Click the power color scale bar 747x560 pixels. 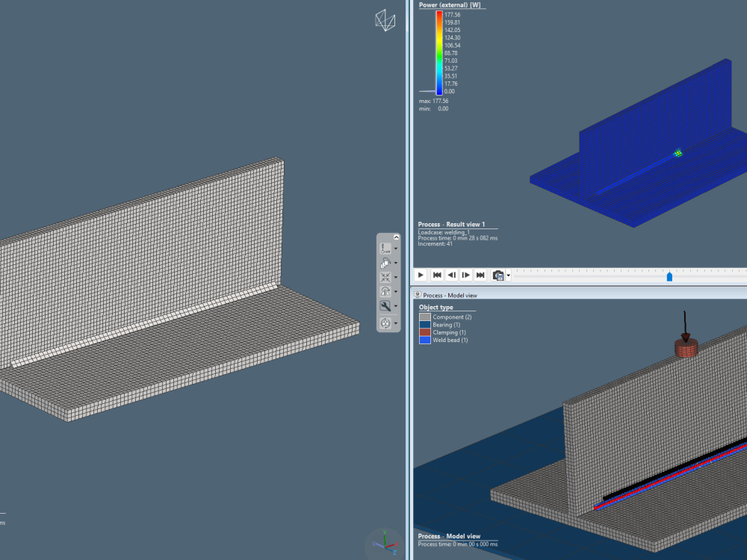[439, 53]
